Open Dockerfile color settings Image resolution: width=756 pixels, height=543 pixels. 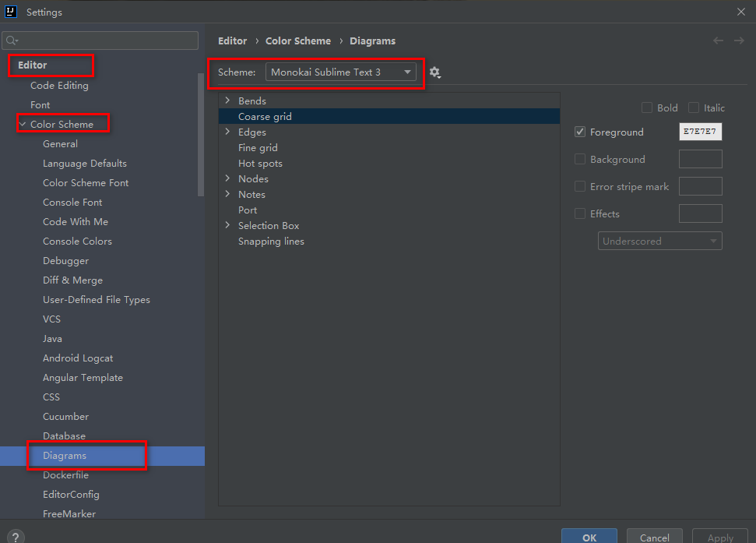65,475
